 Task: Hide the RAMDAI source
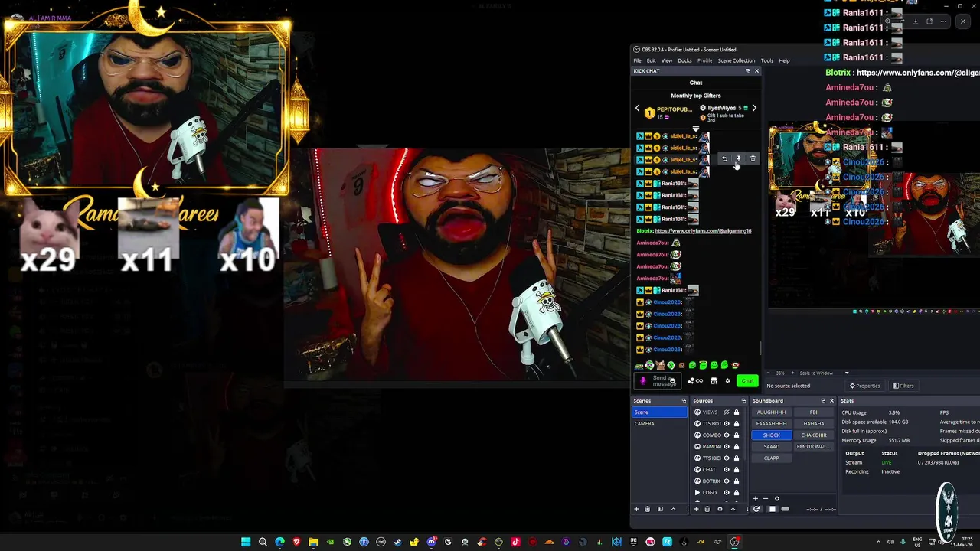click(x=727, y=447)
